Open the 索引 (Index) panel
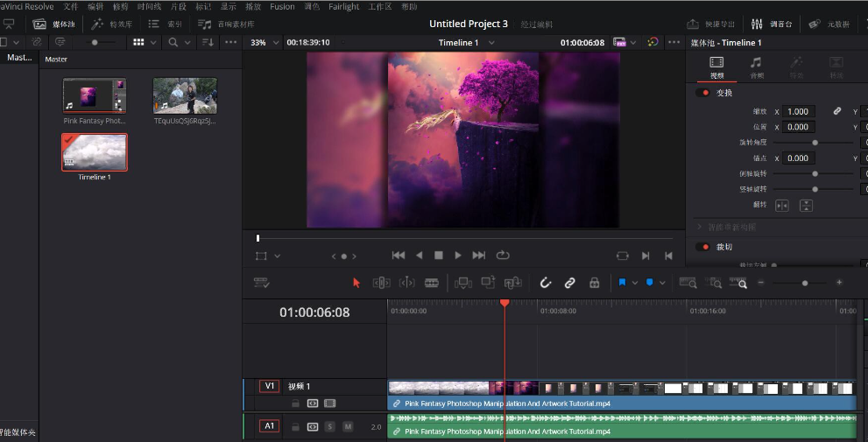 click(x=166, y=25)
